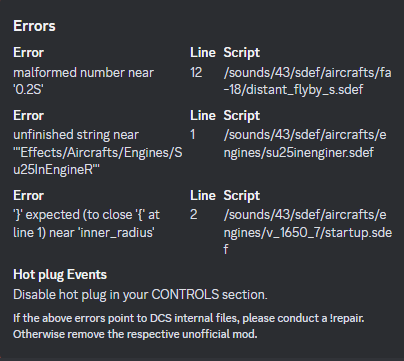The height and width of the screenshot is (361, 404).
Task: Click the line number 2 value
Action: pyautogui.click(x=193, y=214)
